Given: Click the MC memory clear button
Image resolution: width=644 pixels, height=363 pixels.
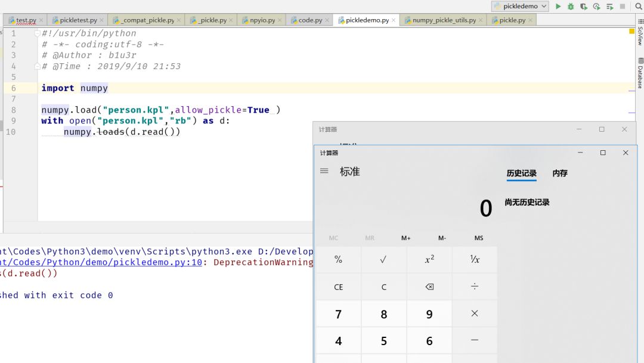Looking at the screenshot, I should tap(333, 238).
